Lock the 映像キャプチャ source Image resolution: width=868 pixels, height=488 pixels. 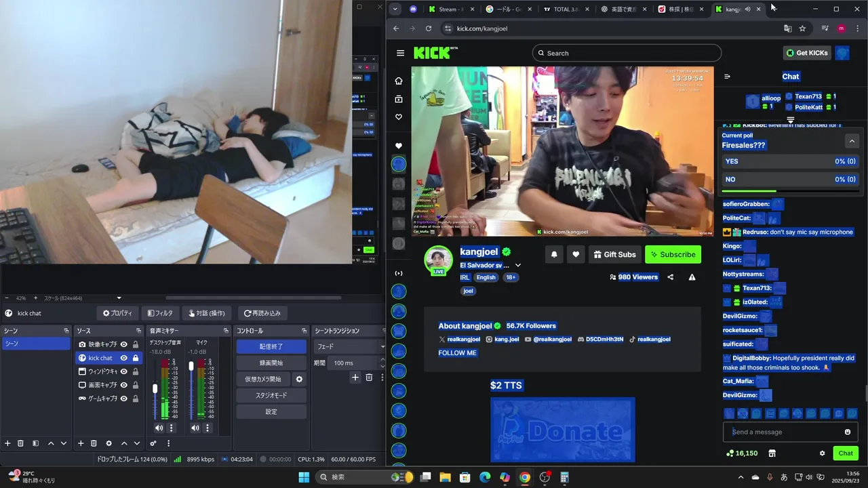point(136,344)
